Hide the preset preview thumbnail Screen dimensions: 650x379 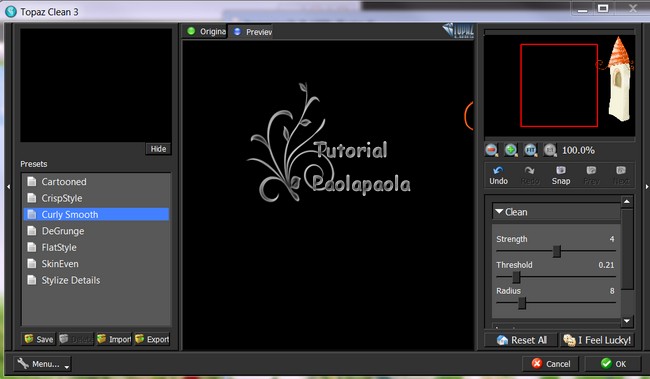coord(158,149)
